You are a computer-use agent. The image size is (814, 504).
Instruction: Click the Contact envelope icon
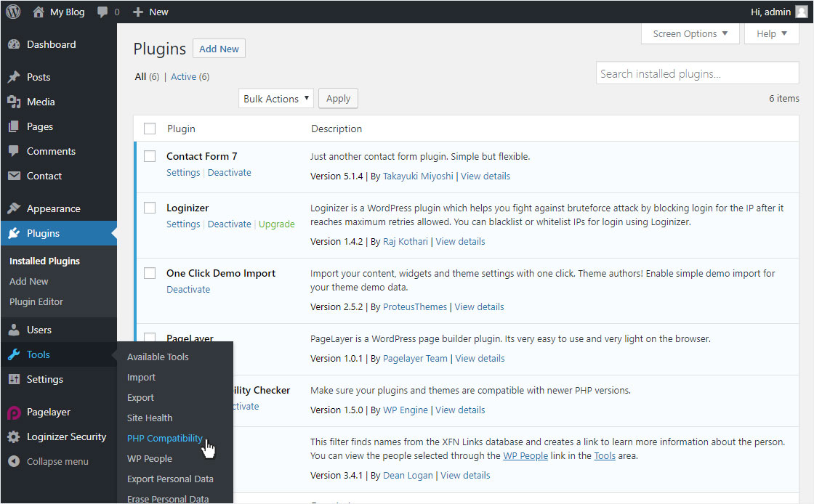[x=14, y=176]
